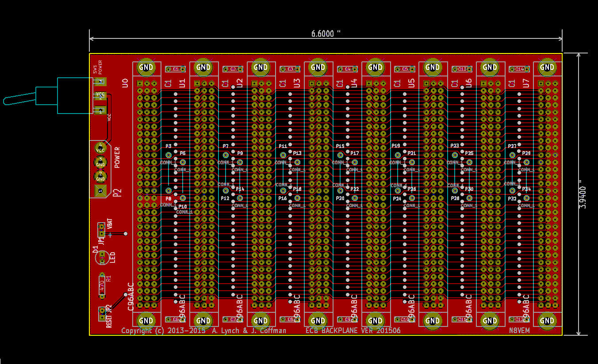The width and height of the screenshot is (598, 364).
Task: Select the copyright text on the board
Action: 203,330
